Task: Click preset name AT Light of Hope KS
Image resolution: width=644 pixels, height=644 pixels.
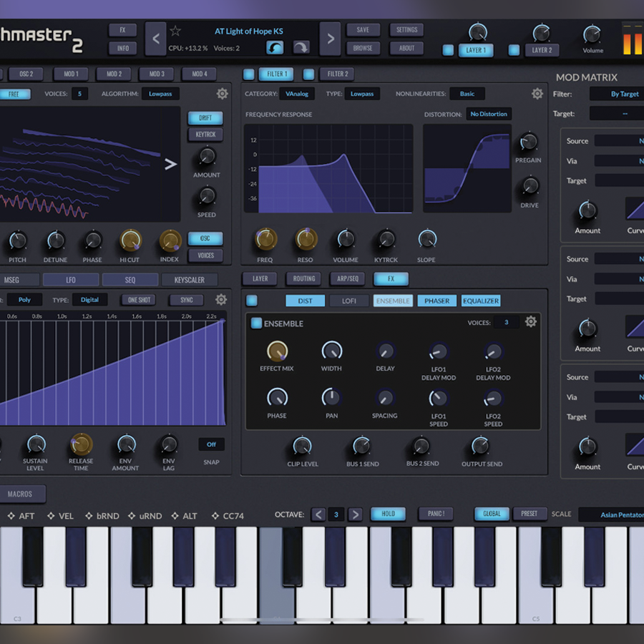Action: click(x=248, y=31)
